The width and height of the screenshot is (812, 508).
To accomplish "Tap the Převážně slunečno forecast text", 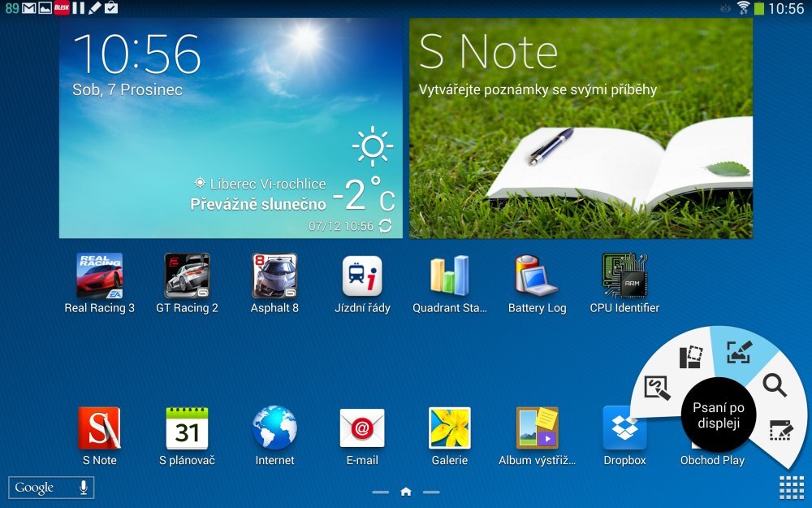I will 258,204.
